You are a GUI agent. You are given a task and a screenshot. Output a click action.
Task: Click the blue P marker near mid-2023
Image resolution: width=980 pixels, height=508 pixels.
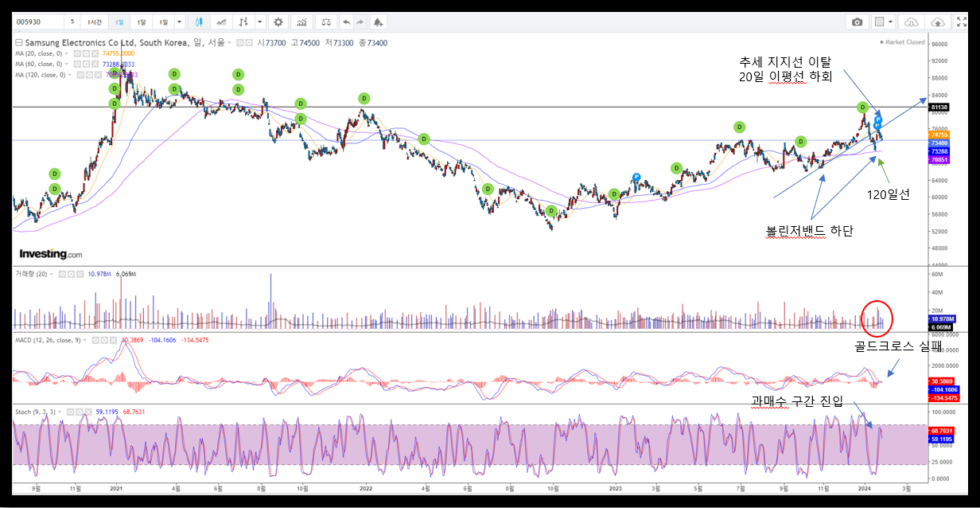(x=637, y=177)
